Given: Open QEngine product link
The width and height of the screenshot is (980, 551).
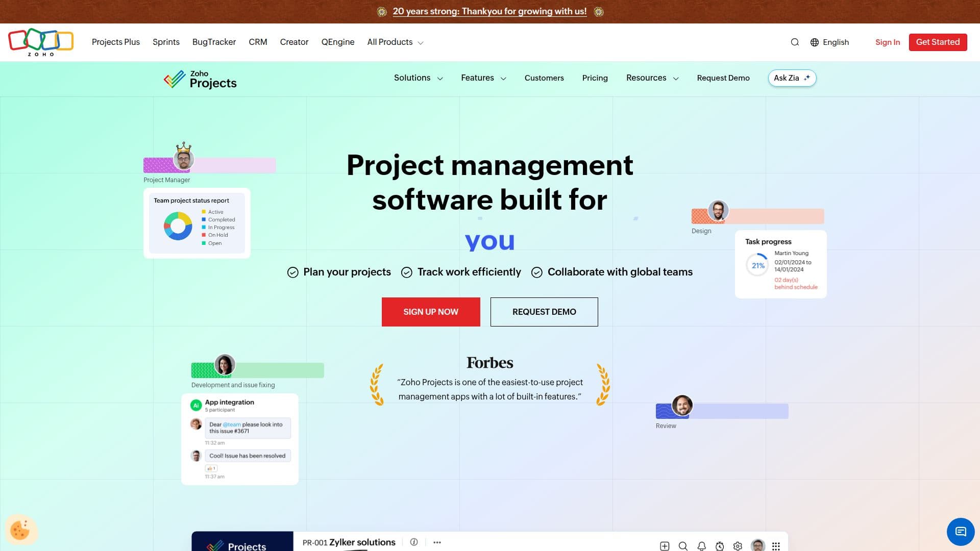Looking at the screenshot, I should tap(338, 42).
